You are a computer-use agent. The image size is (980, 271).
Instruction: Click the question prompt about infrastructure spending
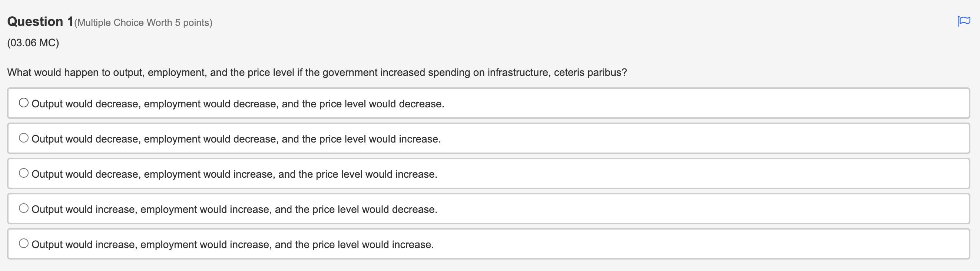click(317, 73)
